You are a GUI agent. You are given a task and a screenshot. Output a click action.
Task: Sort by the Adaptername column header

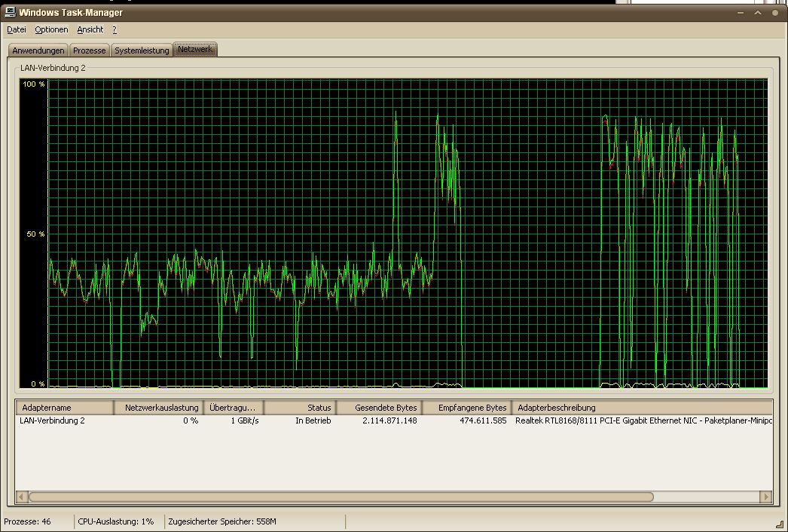click(64, 408)
